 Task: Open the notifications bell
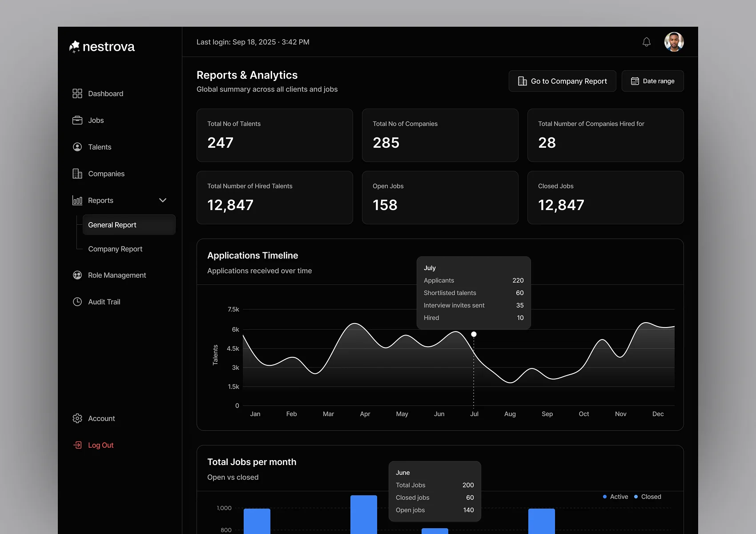[647, 42]
